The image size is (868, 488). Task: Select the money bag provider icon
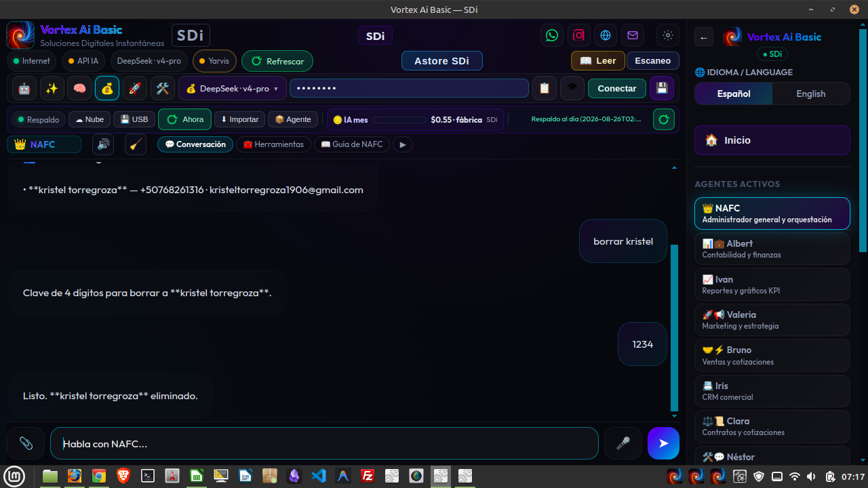click(x=107, y=88)
